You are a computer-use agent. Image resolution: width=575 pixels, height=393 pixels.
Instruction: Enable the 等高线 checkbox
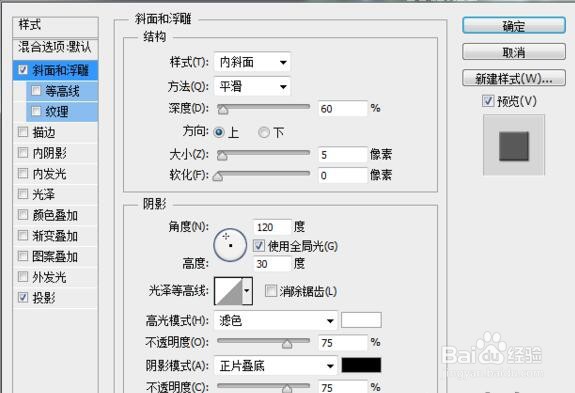[x=36, y=90]
